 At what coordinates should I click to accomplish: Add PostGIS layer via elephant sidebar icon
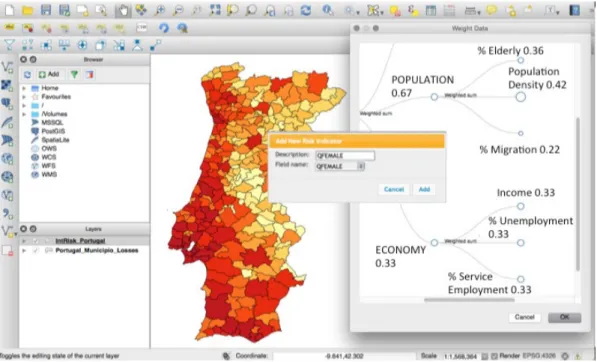(7, 104)
